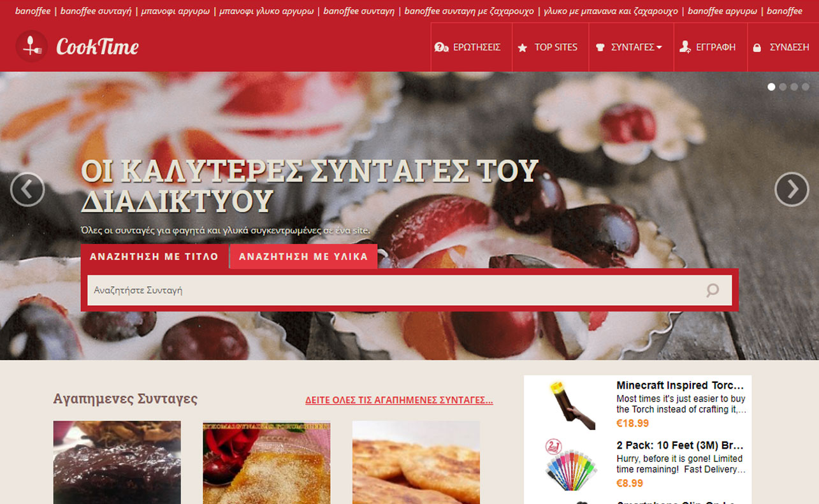Click the user-plus icon beside ΕΓΓΡΑΦΗ
Image resolution: width=819 pixels, height=504 pixels.
coord(685,47)
